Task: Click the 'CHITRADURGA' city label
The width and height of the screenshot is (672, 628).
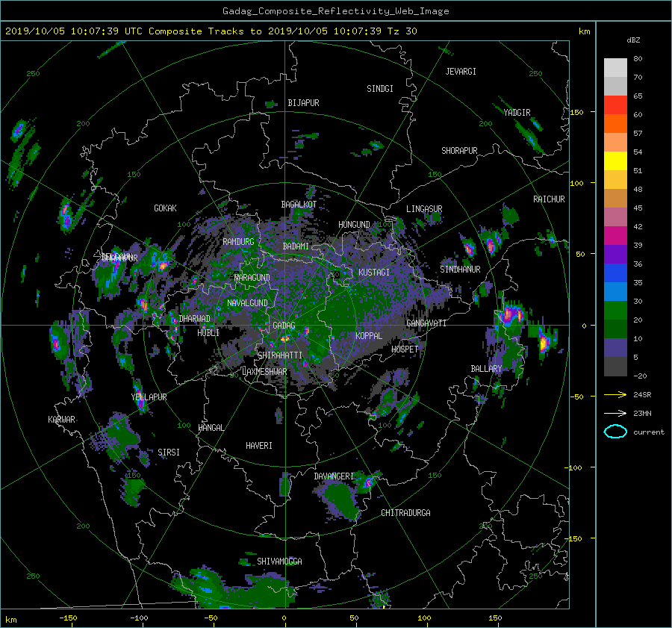Action: point(406,513)
